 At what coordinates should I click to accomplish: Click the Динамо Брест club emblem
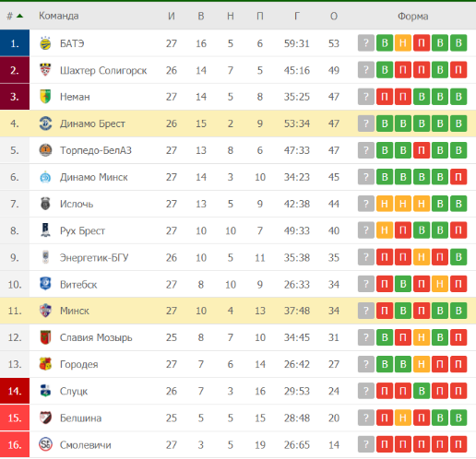[x=45, y=124]
